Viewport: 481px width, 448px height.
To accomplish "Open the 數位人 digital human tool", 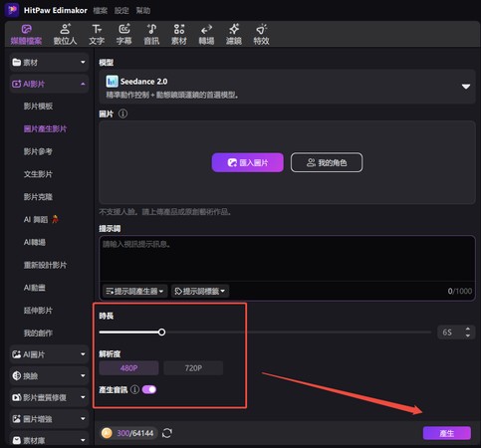I will click(x=65, y=34).
